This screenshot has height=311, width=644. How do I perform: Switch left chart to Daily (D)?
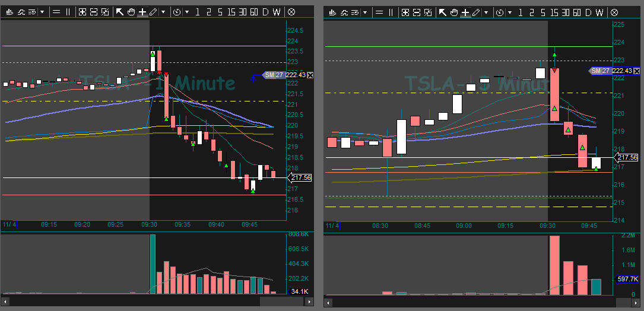click(x=265, y=12)
